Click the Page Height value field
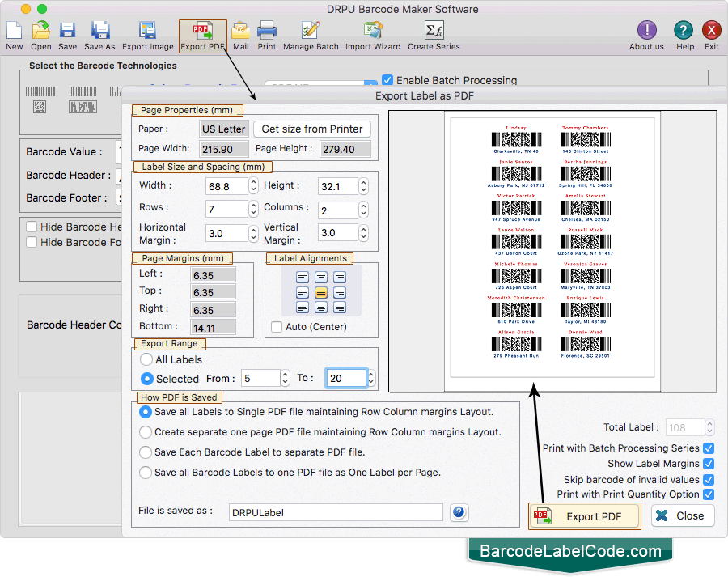 (x=345, y=149)
